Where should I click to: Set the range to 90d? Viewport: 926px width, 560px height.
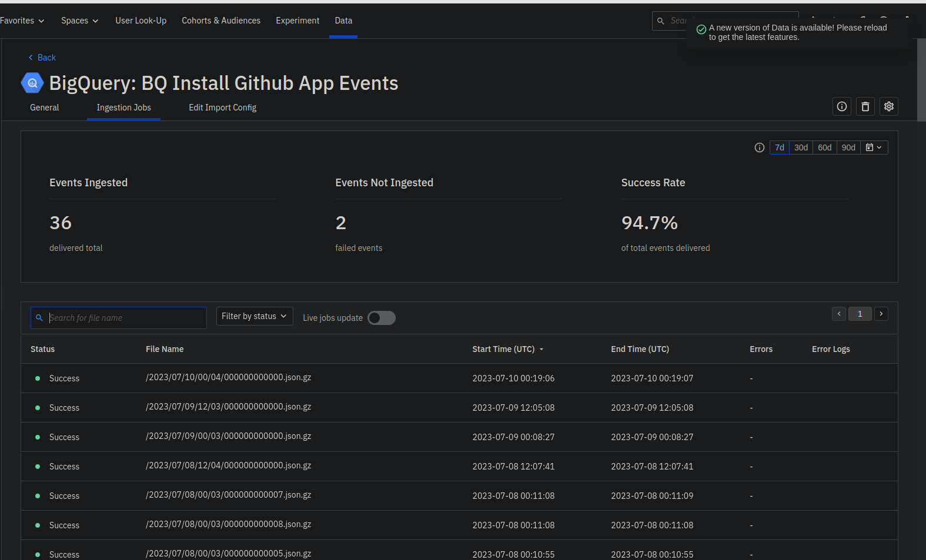(x=848, y=147)
